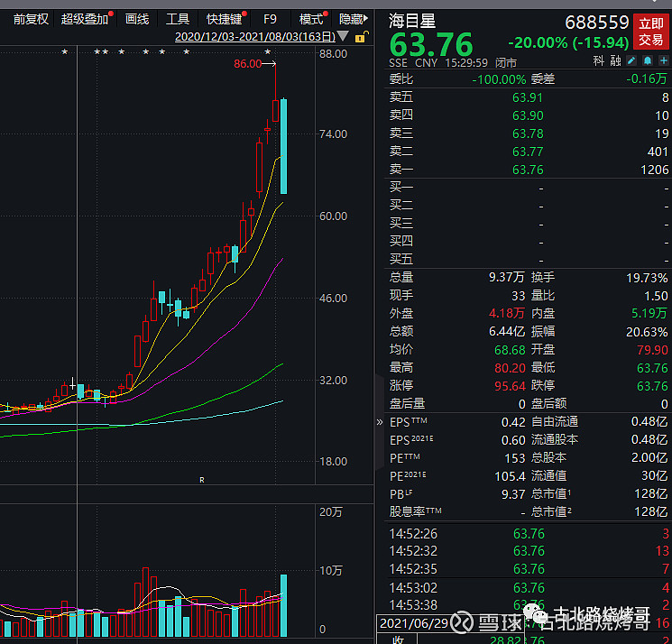This screenshot has width=672, height=644.
Task: Open the F9 deep data view
Action: 270,19
